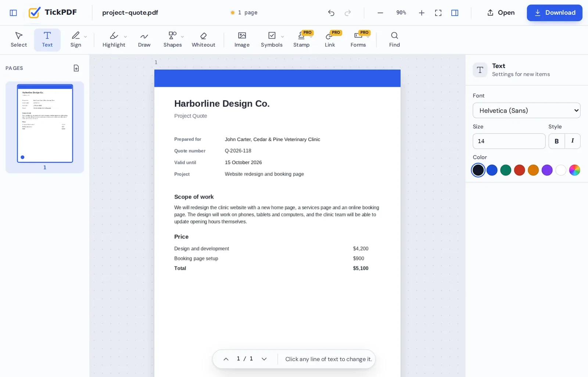Go to next page with down chevron

click(x=264, y=359)
